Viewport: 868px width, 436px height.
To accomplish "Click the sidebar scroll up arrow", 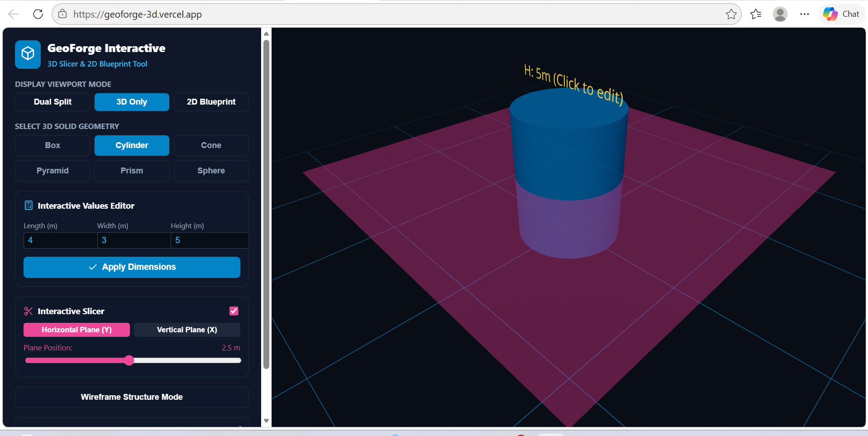I will pyautogui.click(x=266, y=34).
